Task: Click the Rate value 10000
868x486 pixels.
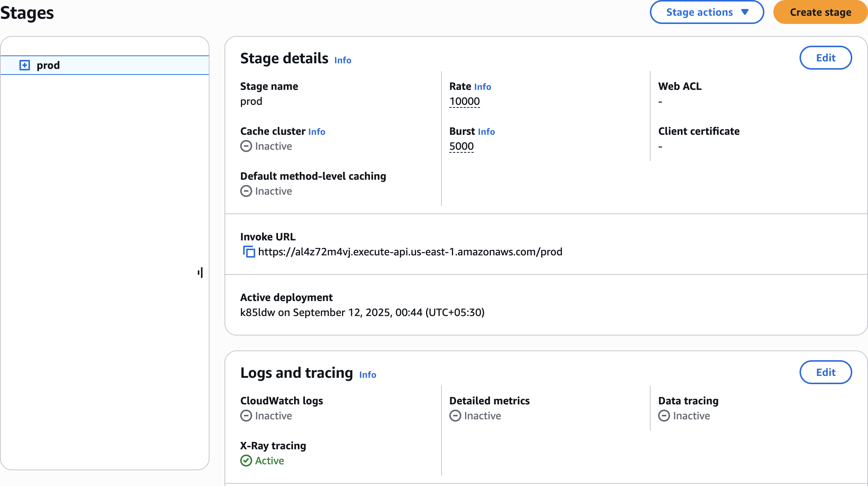Action: coord(464,101)
